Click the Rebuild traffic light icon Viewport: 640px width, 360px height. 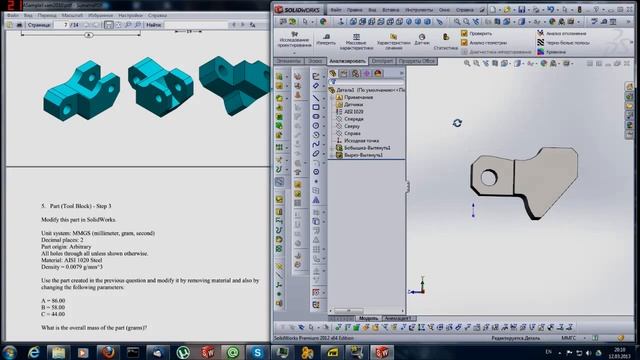click(x=579, y=9)
